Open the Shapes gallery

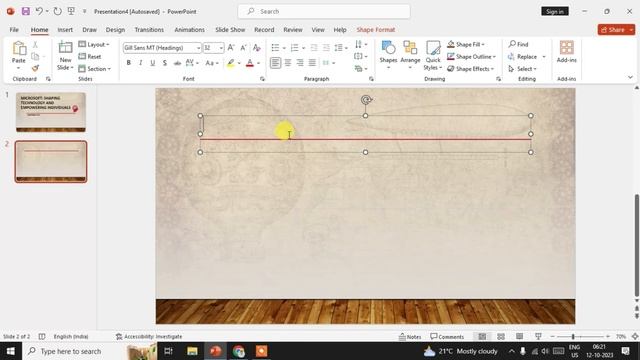[x=388, y=54]
